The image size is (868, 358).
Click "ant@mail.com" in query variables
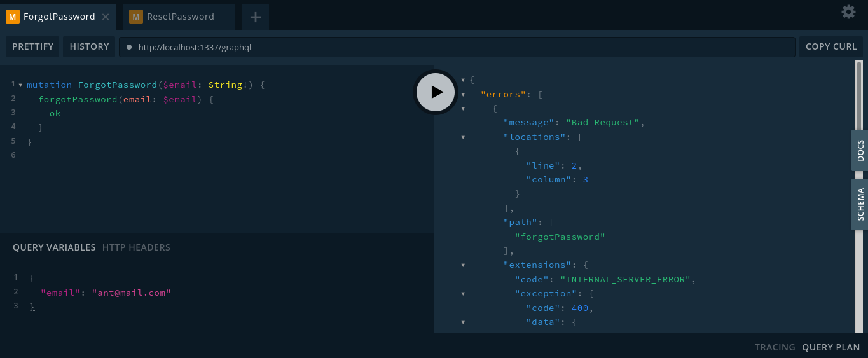tap(132, 293)
